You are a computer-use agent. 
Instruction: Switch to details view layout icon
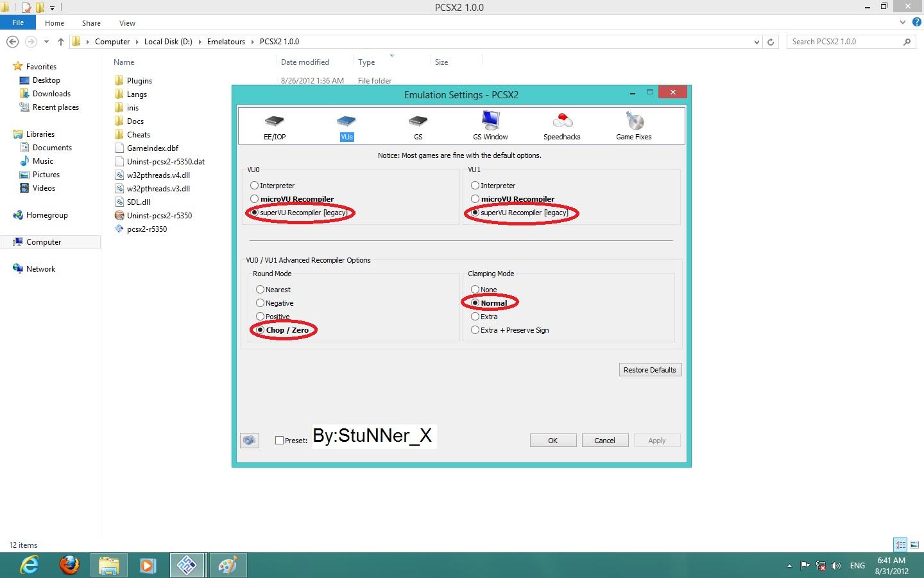click(900, 545)
